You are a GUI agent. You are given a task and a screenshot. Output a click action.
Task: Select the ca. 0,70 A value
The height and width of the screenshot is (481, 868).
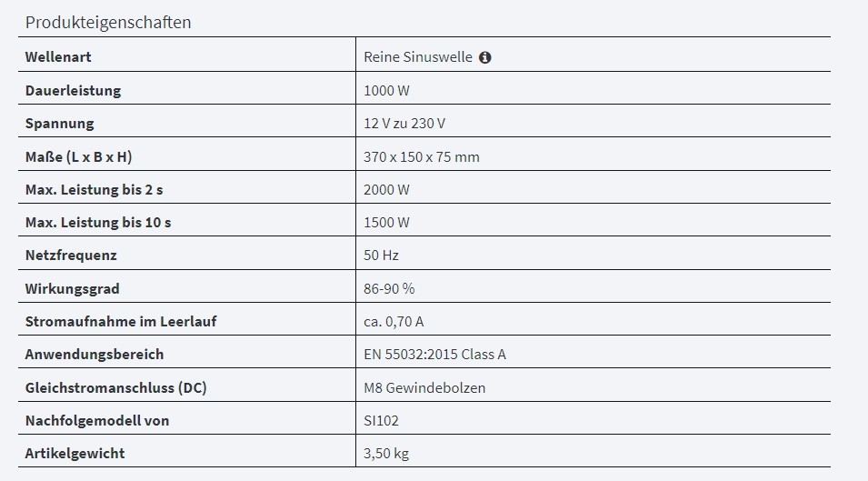(394, 321)
